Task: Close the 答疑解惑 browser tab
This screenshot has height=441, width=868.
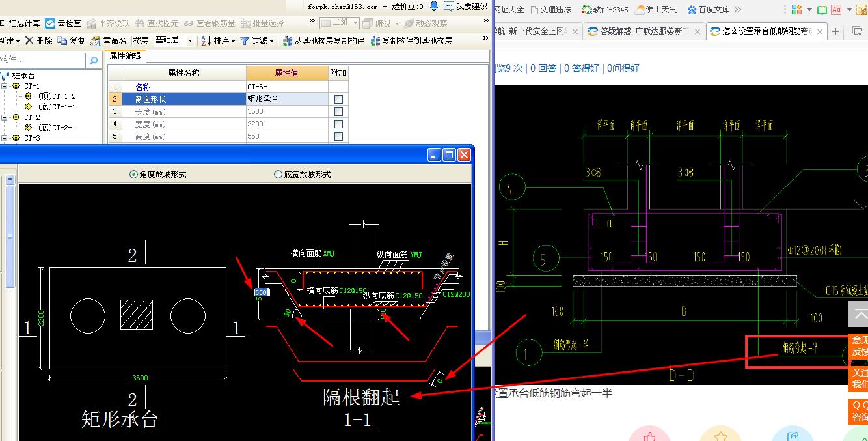Action: [698, 31]
